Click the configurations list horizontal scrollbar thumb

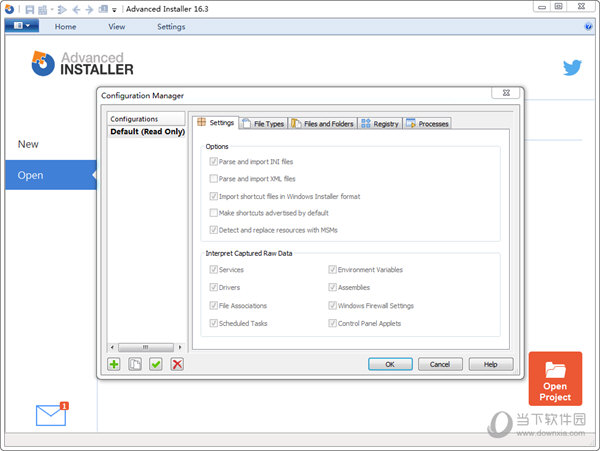[146, 347]
